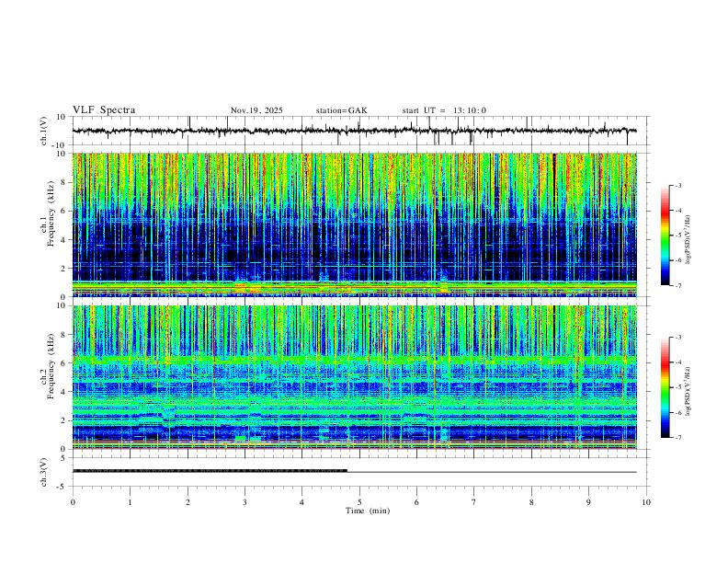Image resolution: width=728 pixels, height=563 pixels.
Task: Click the ch.1 spectrogram panel
Action: click(x=354, y=224)
